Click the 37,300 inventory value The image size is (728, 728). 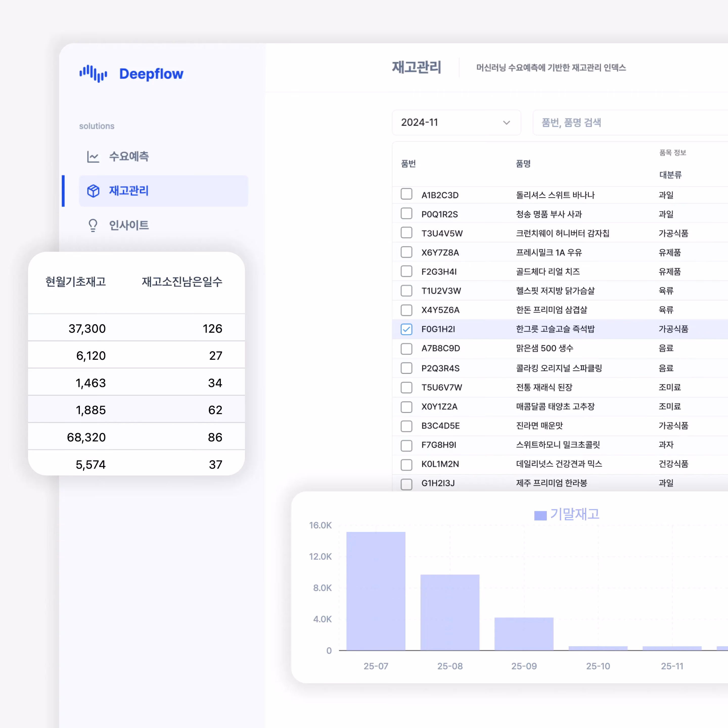87,329
